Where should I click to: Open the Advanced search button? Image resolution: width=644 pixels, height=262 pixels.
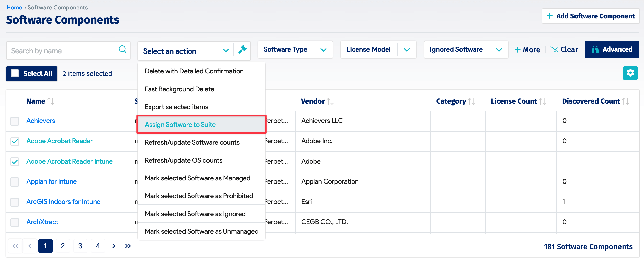coord(612,49)
